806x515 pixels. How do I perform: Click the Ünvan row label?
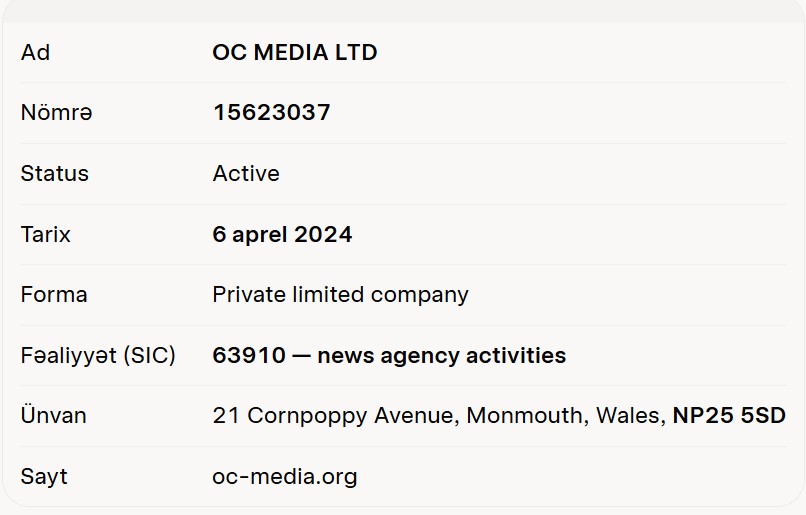(53, 415)
